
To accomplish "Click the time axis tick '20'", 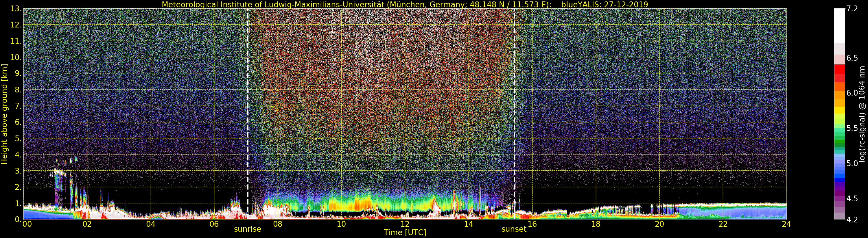I will click(x=659, y=224).
